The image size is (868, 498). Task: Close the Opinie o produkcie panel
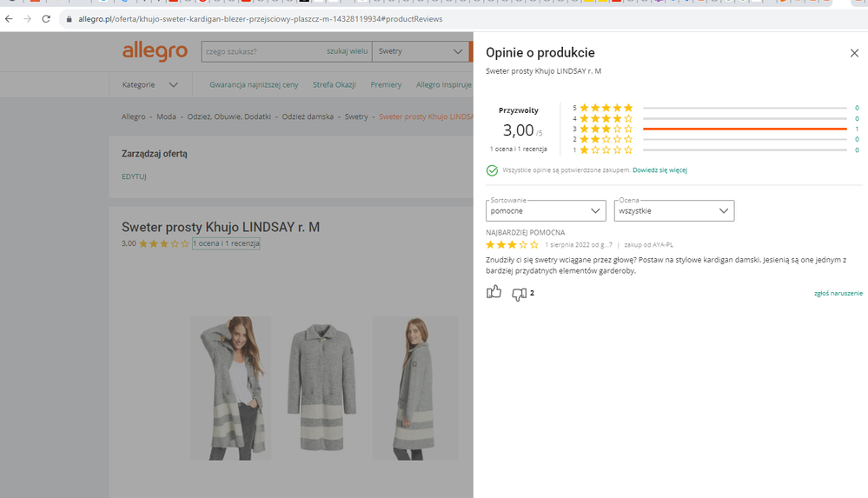[854, 53]
